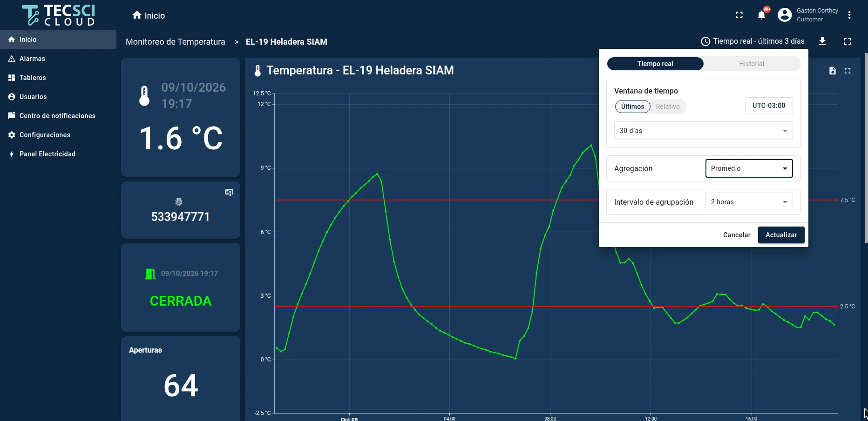868x421 pixels.
Task: Click the CERRADA door status text
Action: pyautogui.click(x=181, y=301)
